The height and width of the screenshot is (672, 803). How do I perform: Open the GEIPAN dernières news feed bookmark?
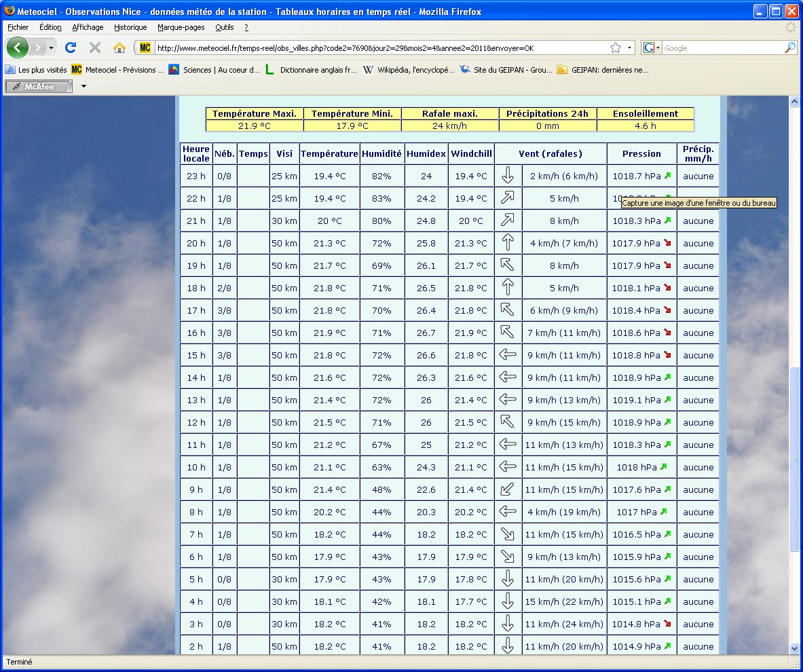click(x=603, y=69)
